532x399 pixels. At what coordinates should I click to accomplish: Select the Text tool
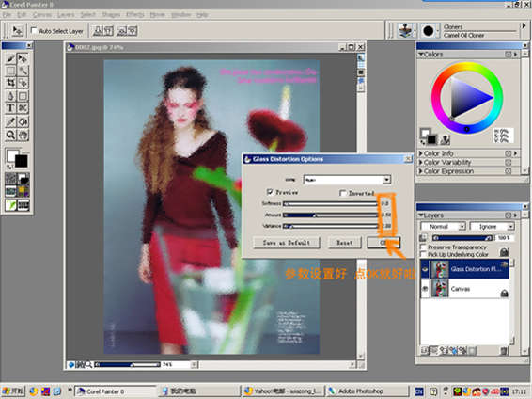click(x=10, y=108)
